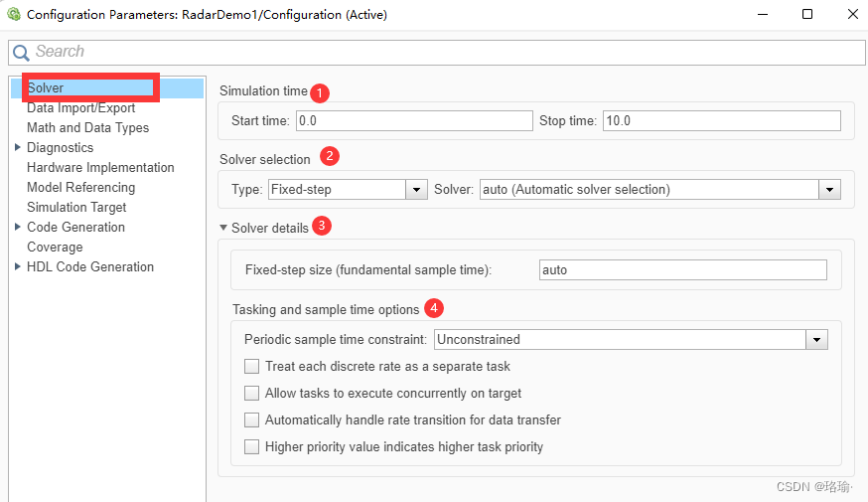Click the Fixed-step size field
868x502 pixels.
click(x=682, y=270)
